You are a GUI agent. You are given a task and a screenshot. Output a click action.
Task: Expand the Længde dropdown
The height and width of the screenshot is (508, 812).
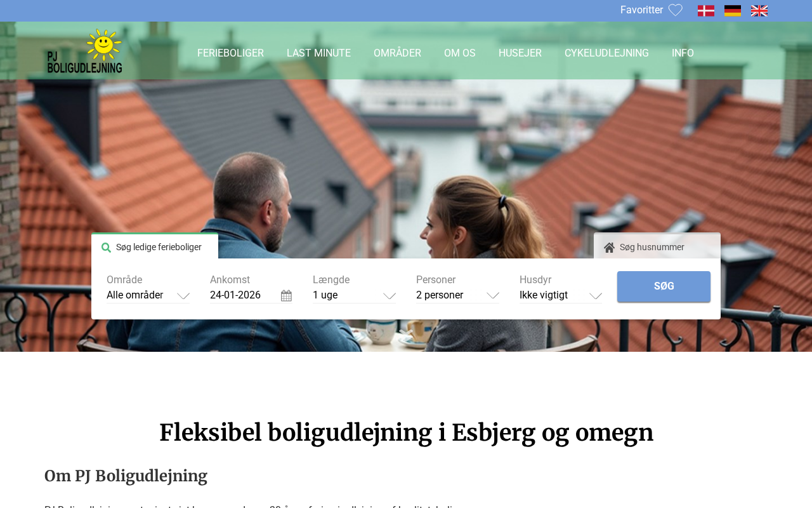(x=354, y=295)
